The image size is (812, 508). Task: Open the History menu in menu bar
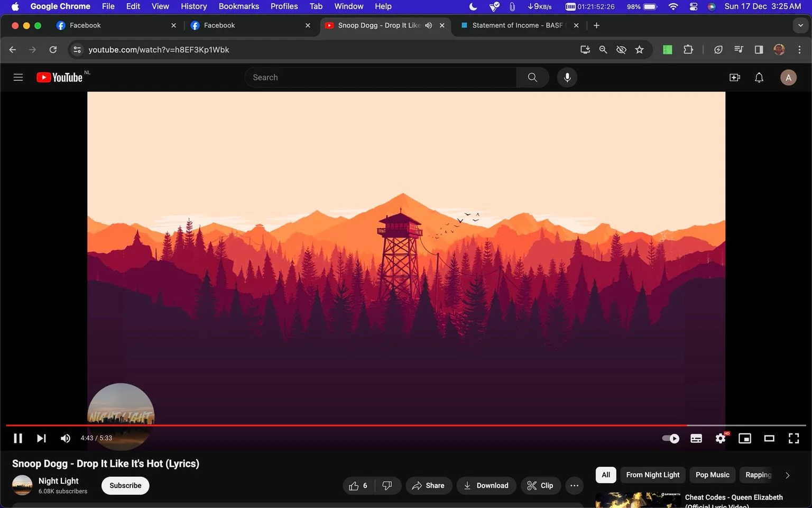tap(193, 6)
